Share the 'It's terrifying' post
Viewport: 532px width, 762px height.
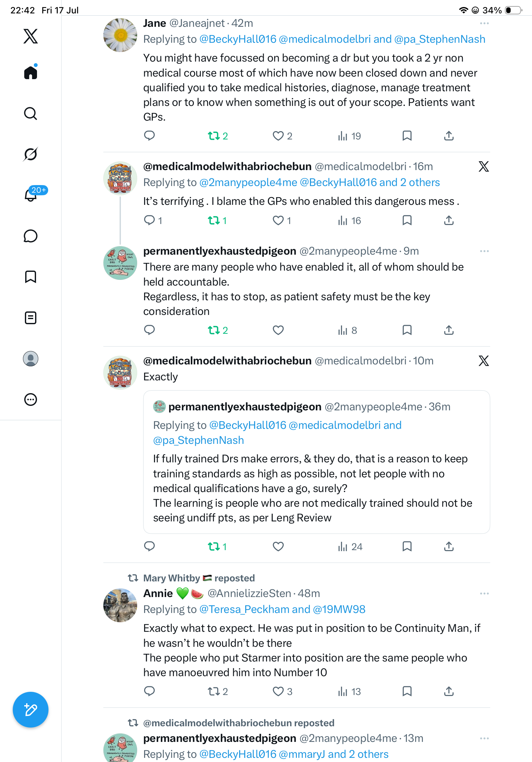tap(449, 220)
